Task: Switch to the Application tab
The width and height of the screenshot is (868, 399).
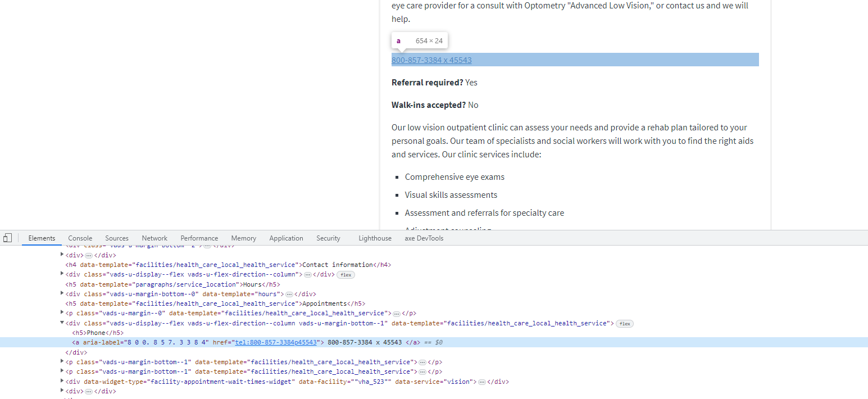Action: [286, 238]
